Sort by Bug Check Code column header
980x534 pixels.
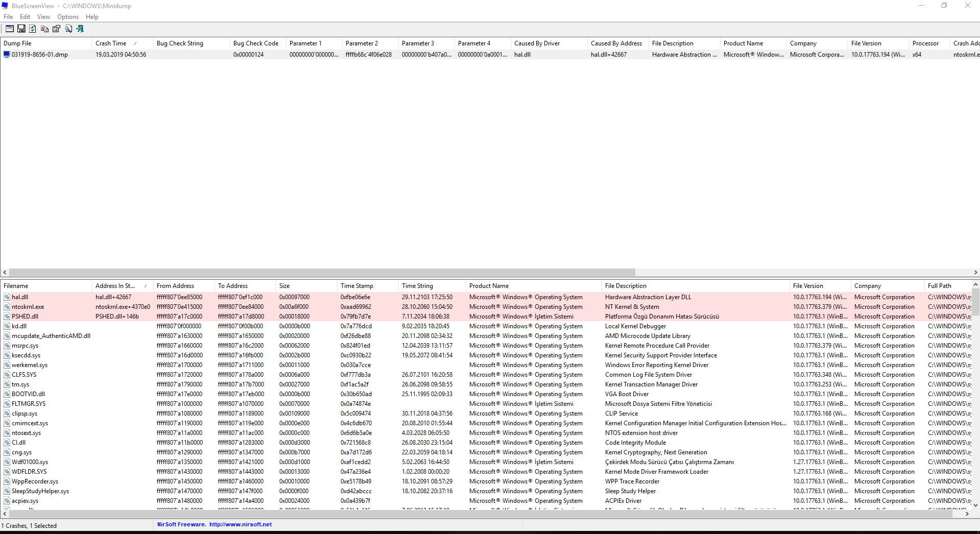click(258, 43)
